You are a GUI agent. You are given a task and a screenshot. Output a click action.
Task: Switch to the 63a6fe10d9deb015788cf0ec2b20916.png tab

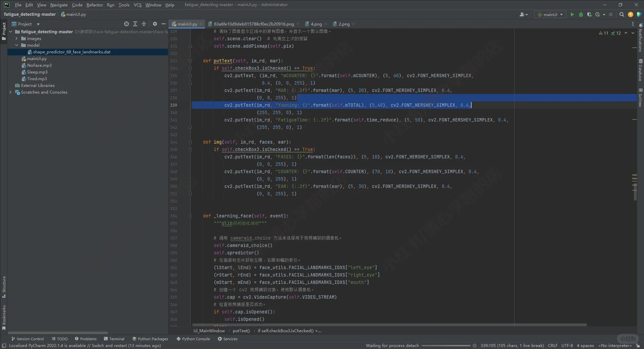[x=253, y=24]
